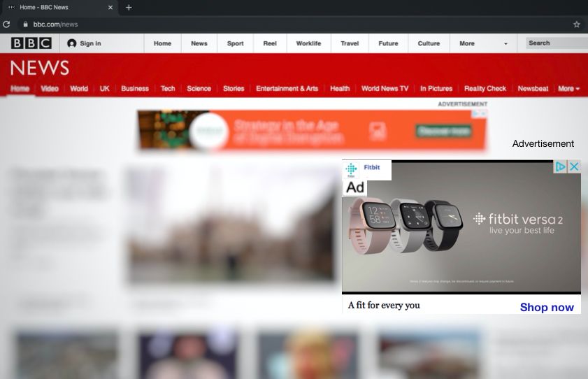588x379 pixels.
Task: Select the Home tab in news bar
Action: (x=20, y=89)
